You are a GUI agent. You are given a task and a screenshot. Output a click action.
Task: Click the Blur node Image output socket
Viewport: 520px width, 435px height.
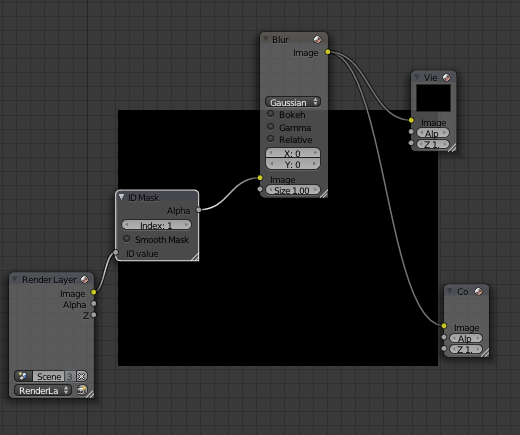click(328, 52)
